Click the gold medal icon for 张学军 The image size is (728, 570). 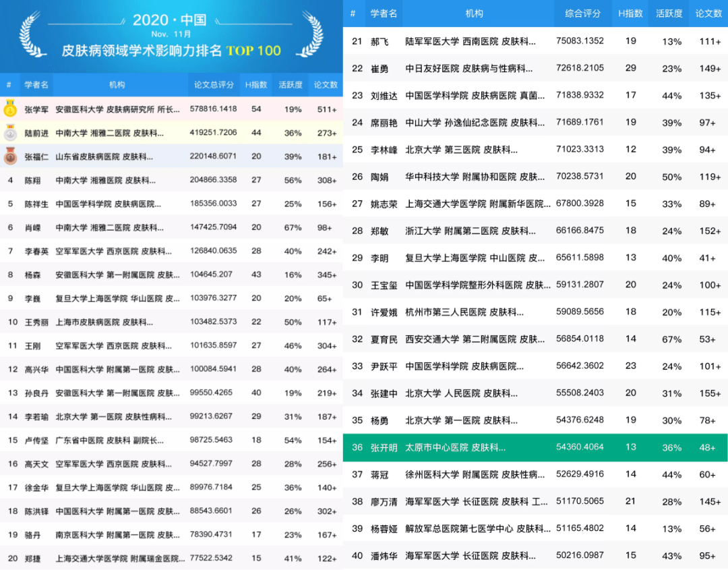pos(10,109)
